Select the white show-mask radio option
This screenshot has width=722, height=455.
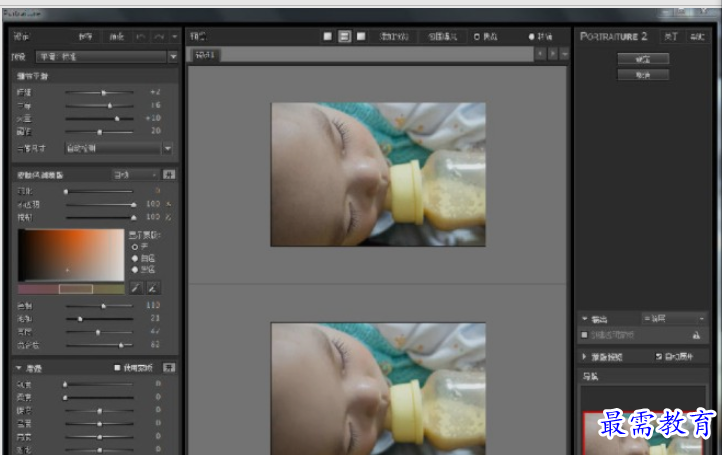135,259
